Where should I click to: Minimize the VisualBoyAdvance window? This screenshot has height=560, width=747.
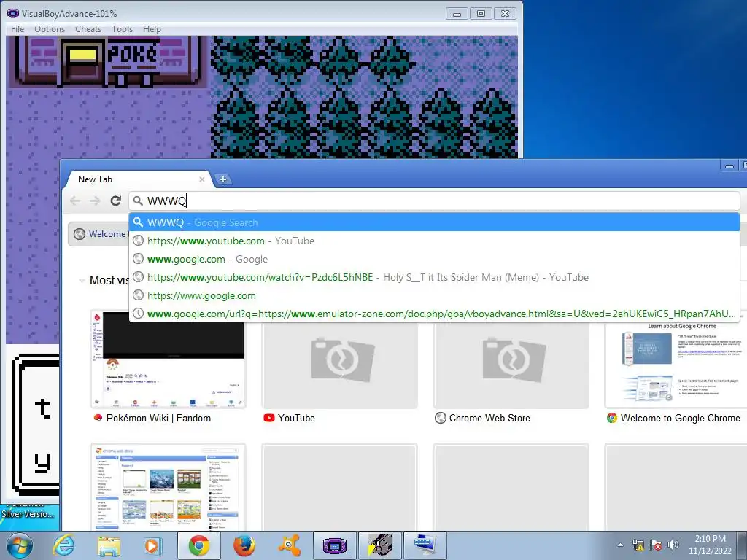[457, 14]
